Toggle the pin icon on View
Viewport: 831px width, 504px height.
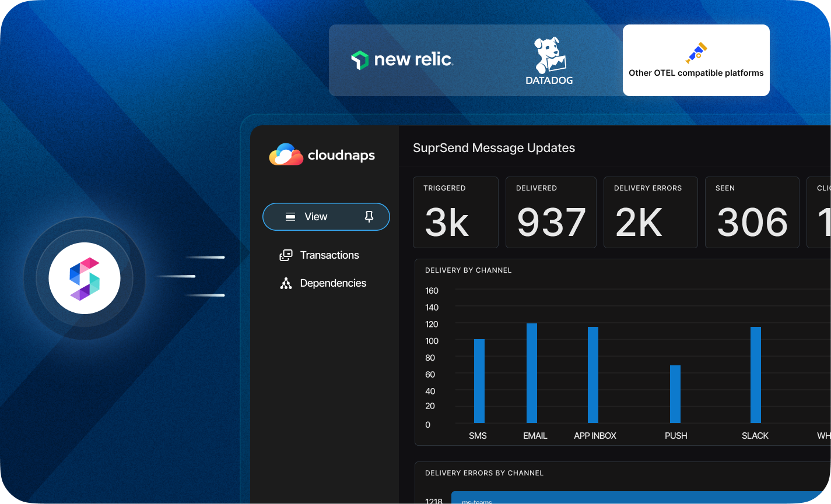tap(369, 217)
